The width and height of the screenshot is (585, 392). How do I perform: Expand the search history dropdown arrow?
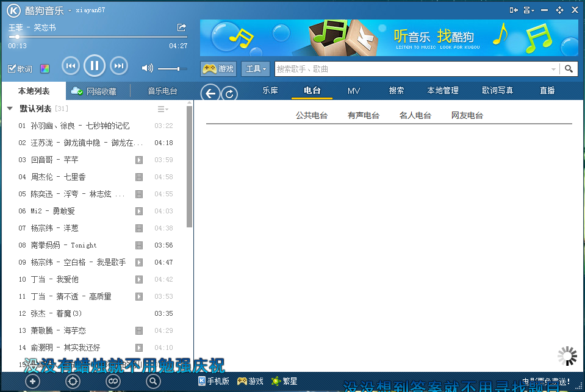[553, 69]
